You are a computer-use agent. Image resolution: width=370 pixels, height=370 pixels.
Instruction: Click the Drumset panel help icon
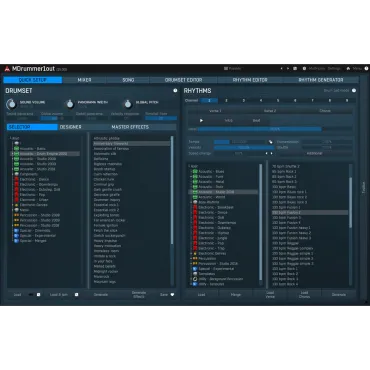175,90
